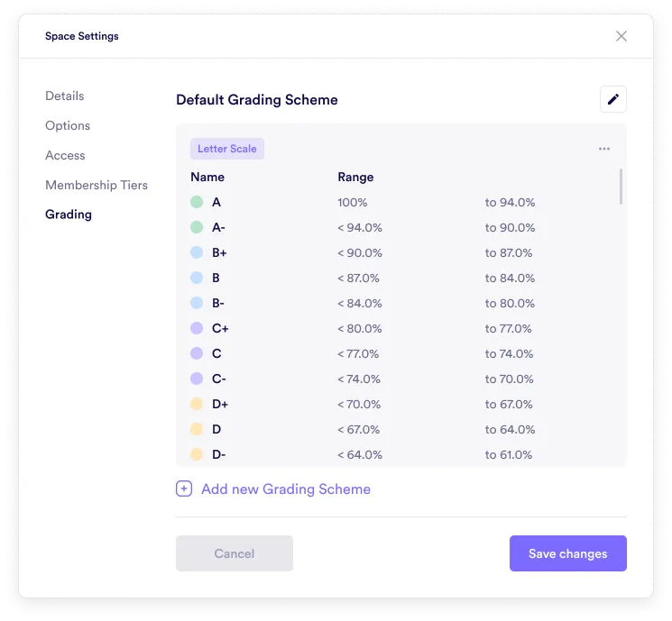Click the plus icon to add scheme
The width and height of the screenshot is (672, 621).
pyautogui.click(x=184, y=489)
